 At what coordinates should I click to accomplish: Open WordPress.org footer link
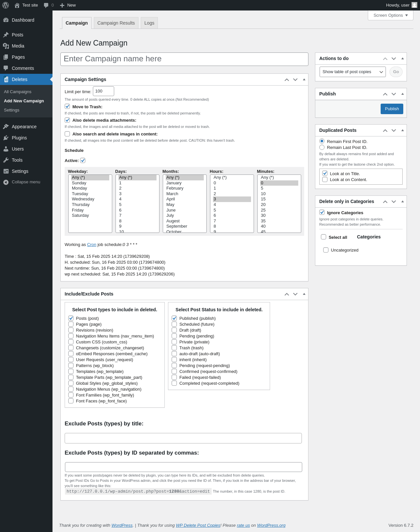coord(271,525)
